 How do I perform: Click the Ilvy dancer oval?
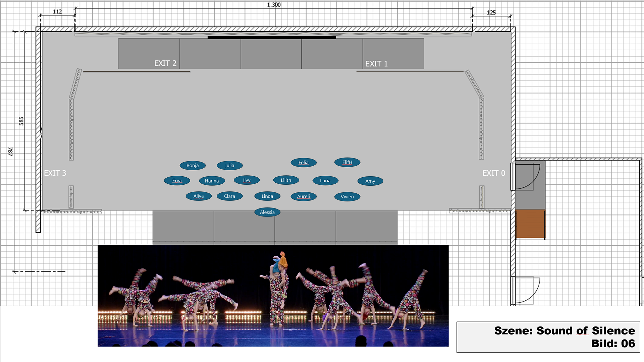click(247, 180)
